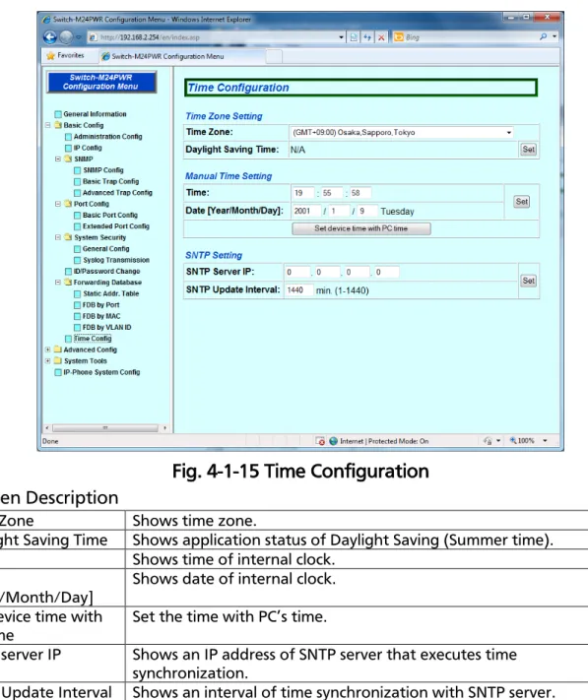This screenshot has width=588, height=700.
Task: Click the Time minutes field
Action: tap(331, 193)
